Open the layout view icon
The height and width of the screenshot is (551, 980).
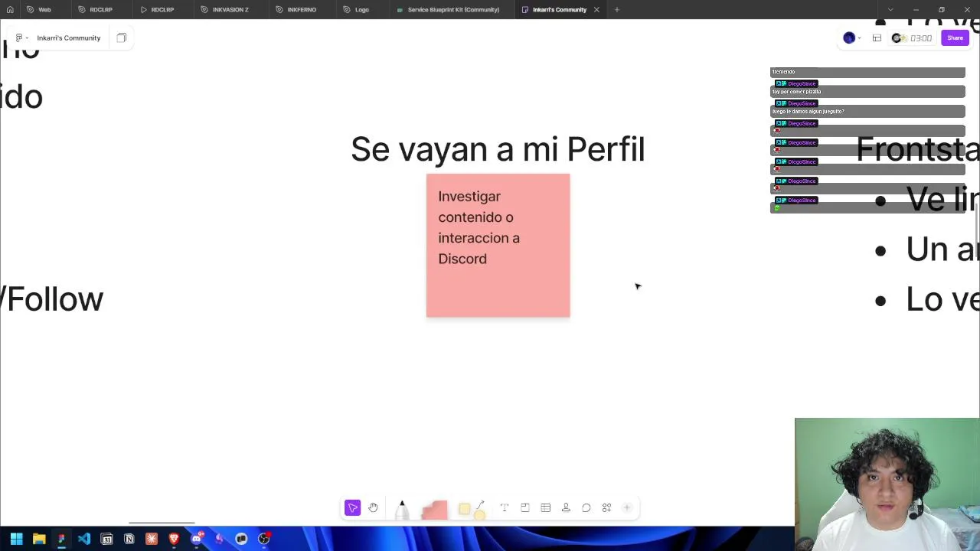[877, 37]
